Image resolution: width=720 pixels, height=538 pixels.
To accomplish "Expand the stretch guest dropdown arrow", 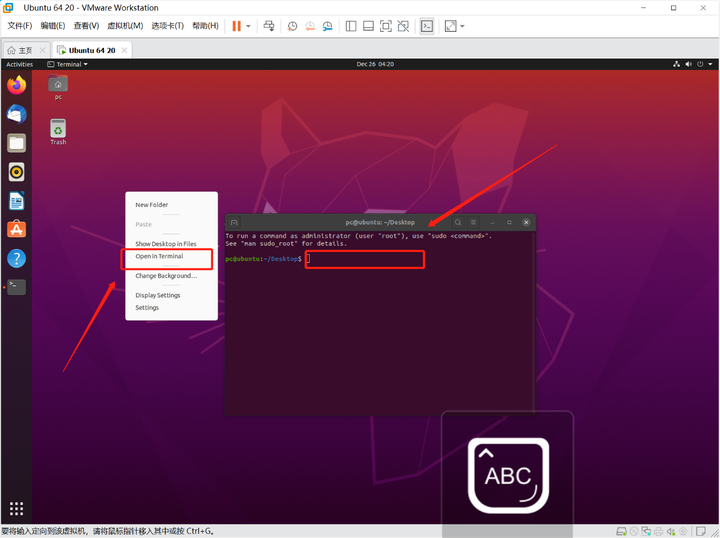I will (462, 26).
